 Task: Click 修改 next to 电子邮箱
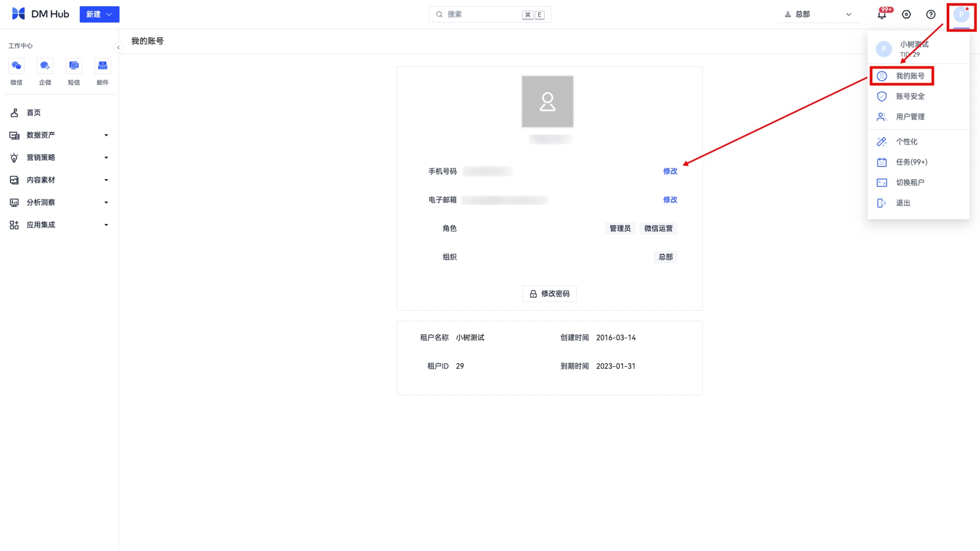[670, 200]
